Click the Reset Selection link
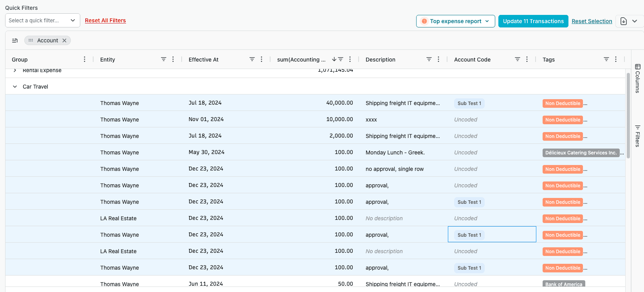This screenshot has height=292, width=644. click(x=592, y=21)
